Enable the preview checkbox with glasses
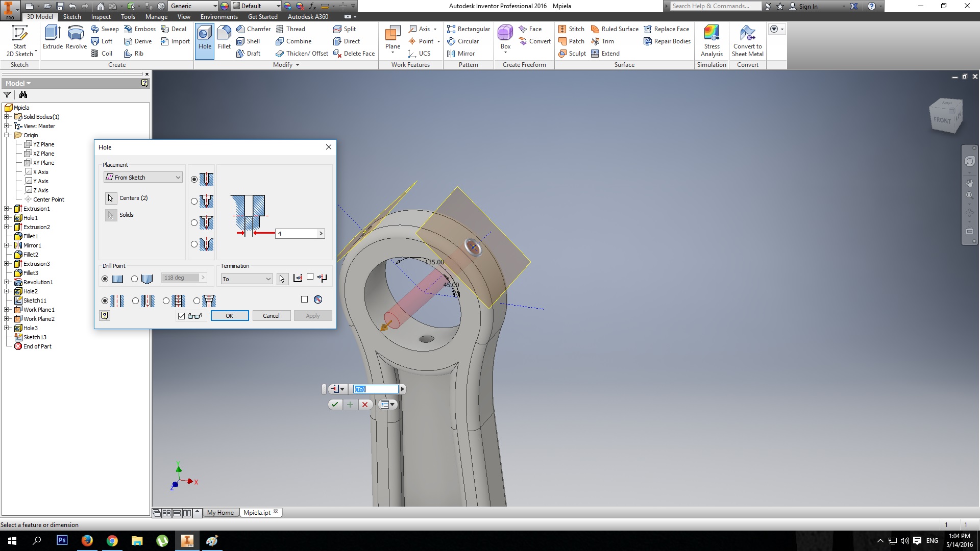980x551 pixels. point(181,316)
